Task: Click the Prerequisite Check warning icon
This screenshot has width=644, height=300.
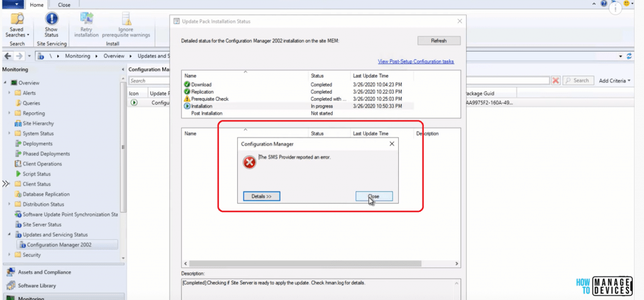Action: [187, 99]
